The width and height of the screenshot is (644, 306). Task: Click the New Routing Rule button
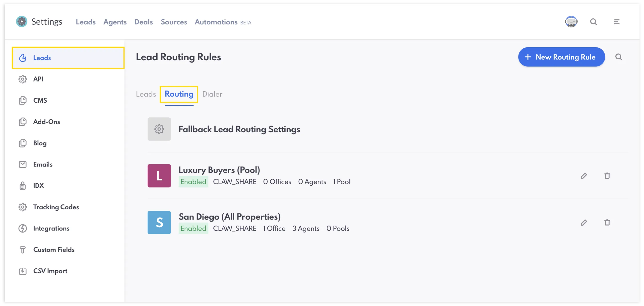pos(562,57)
